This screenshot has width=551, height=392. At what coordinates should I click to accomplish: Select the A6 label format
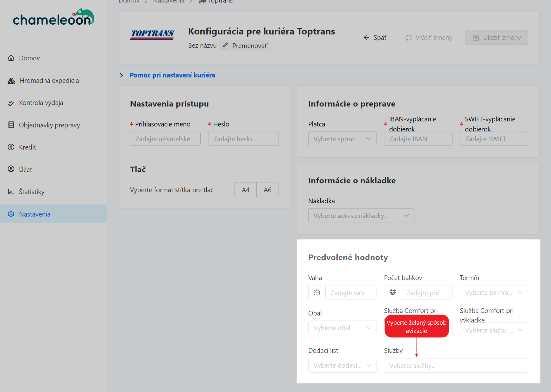tap(267, 190)
